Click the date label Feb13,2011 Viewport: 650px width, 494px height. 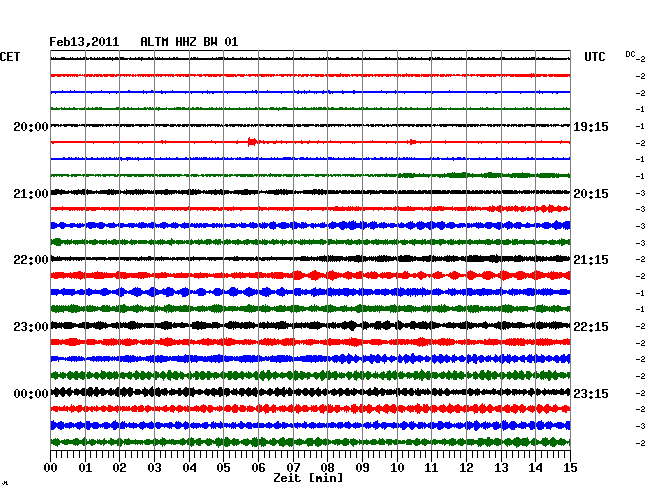pos(84,42)
